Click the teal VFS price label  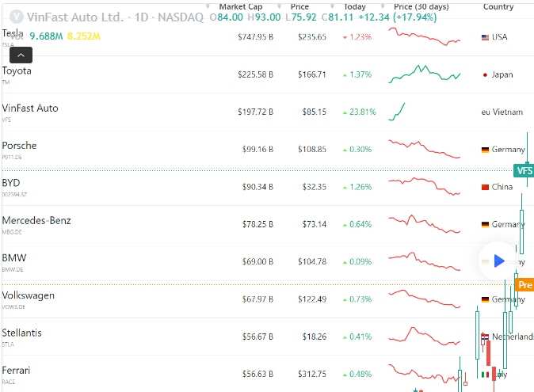click(524, 170)
